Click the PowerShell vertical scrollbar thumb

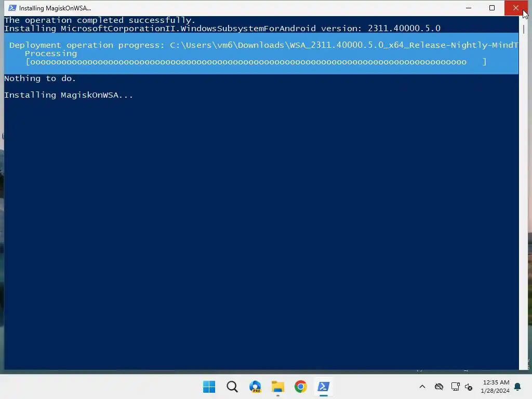[524, 30]
